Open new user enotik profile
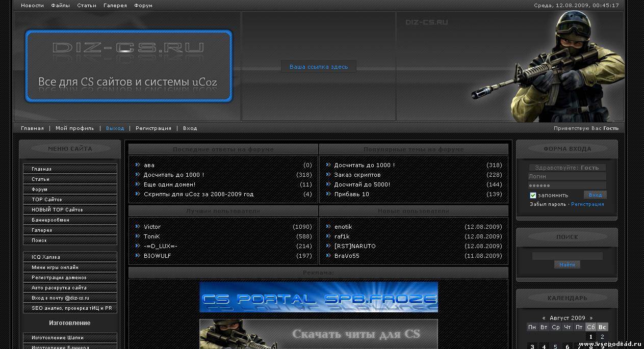 [x=343, y=227]
